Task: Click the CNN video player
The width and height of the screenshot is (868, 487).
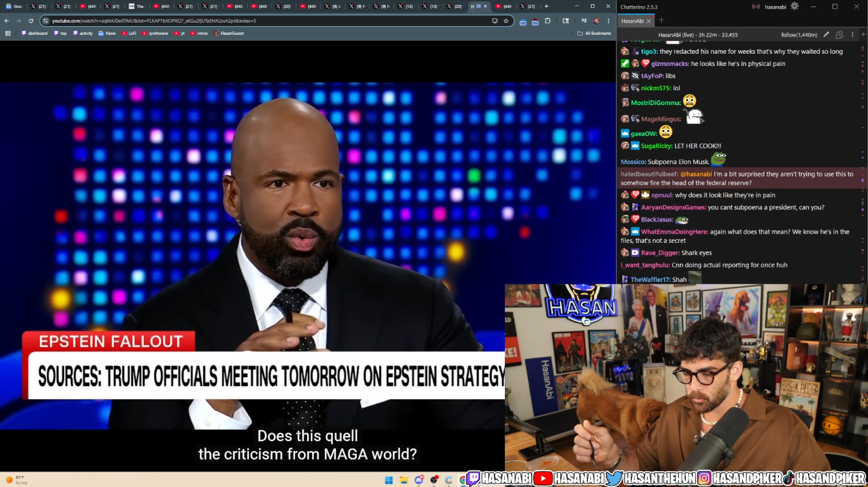Action: point(252,256)
